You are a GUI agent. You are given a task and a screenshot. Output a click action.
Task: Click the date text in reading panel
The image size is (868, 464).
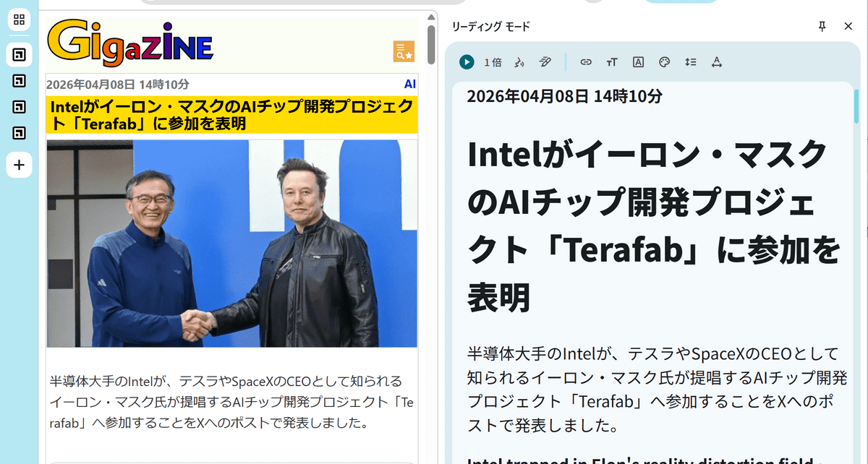point(564,97)
